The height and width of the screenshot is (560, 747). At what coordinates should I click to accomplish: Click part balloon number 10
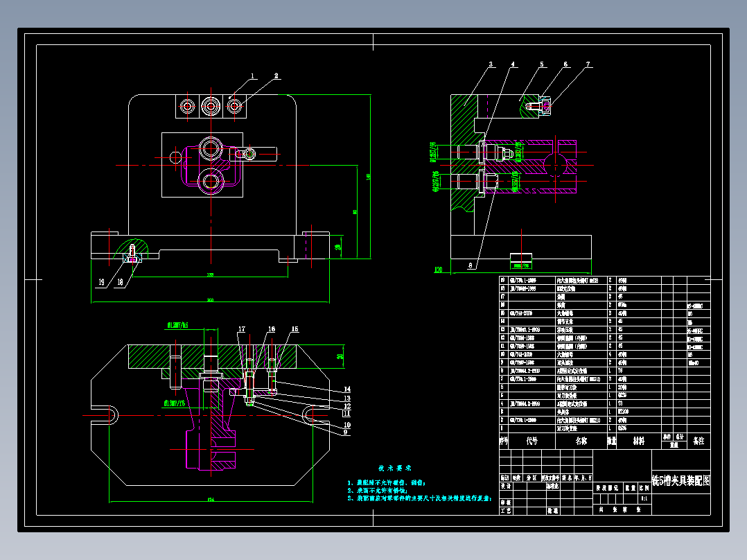click(346, 425)
